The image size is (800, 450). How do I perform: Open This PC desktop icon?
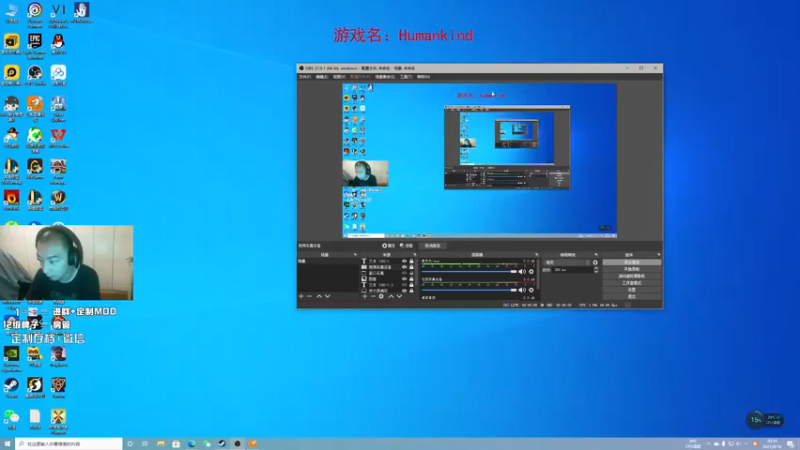[11, 13]
